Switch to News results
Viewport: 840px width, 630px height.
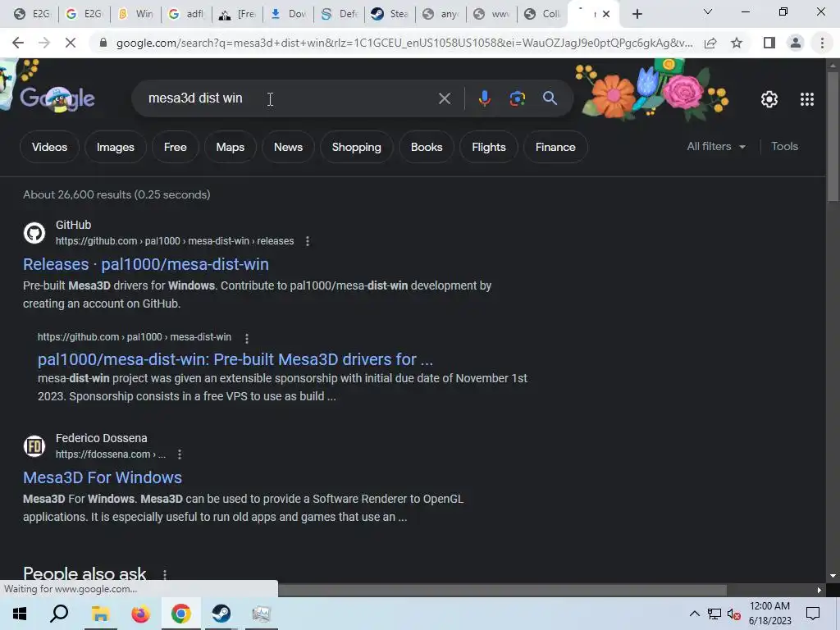click(x=288, y=147)
